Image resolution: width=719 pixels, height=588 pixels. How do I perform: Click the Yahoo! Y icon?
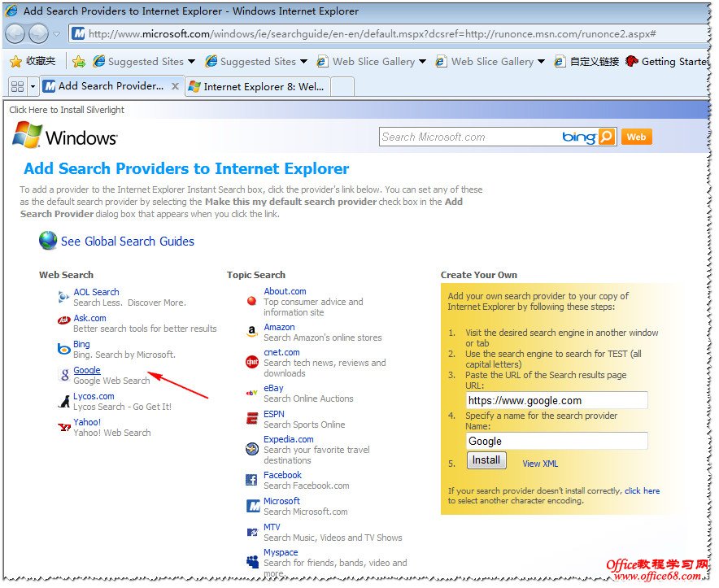pos(64,427)
